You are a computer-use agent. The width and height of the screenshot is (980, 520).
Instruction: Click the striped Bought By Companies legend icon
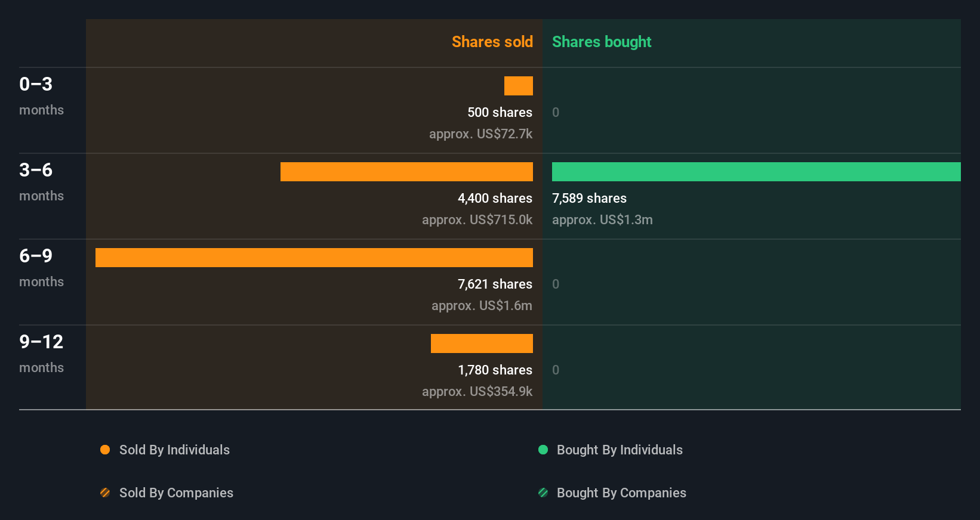point(543,493)
